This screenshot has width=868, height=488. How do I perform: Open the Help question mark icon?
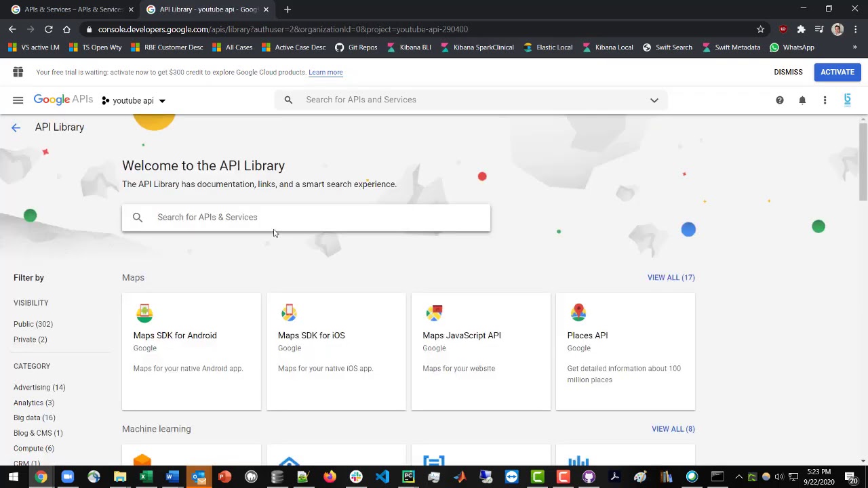(x=780, y=100)
